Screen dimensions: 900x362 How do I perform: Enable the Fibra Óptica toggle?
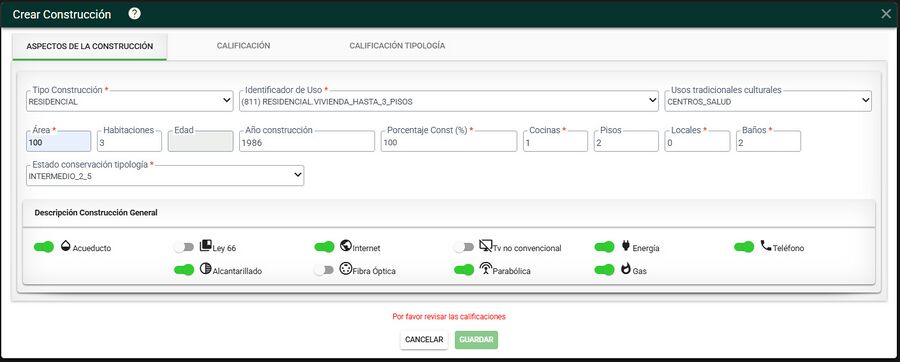pyautogui.click(x=324, y=270)
